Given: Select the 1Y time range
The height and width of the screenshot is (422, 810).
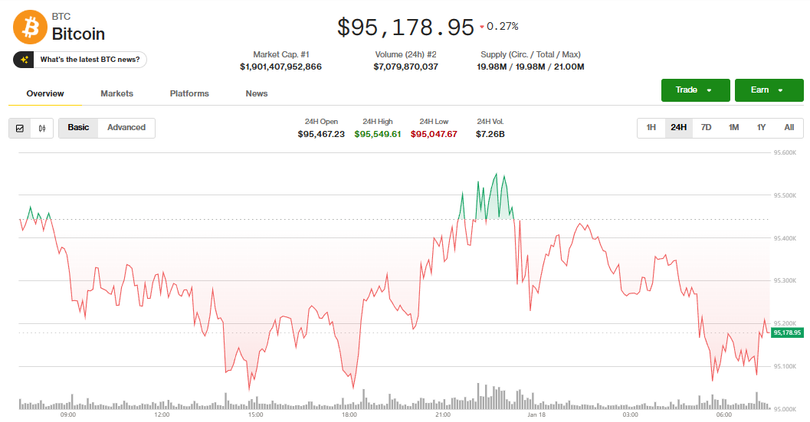Looking at the screenshot, I should tap(761, 128).
